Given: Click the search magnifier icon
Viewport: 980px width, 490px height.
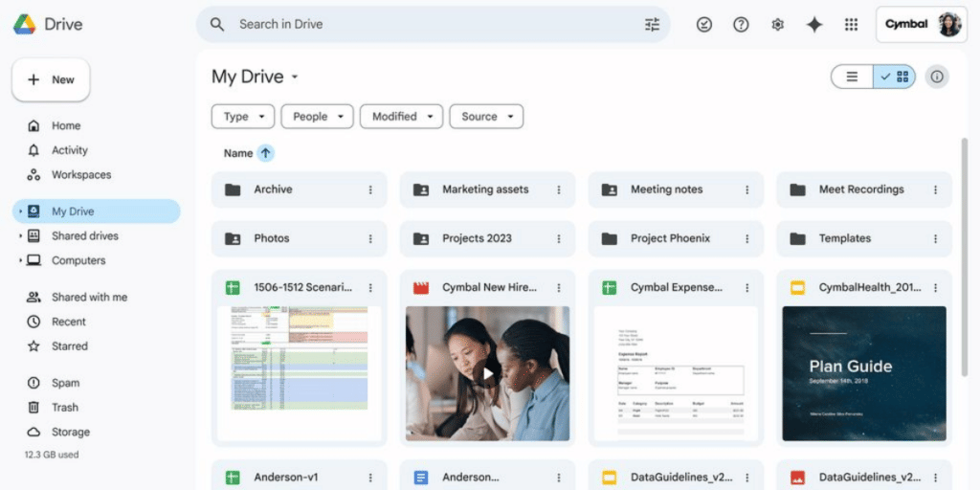Looking at the screenshot, I should 217,24.
